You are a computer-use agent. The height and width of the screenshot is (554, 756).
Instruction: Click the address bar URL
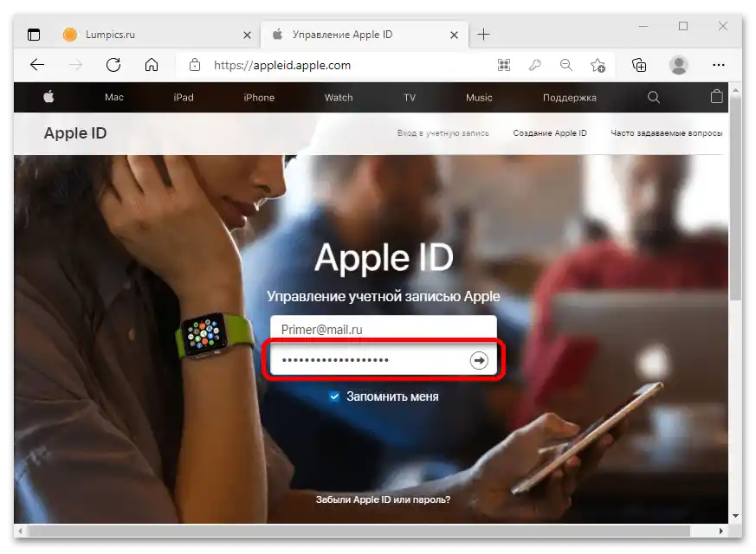(x=282, y=66)
